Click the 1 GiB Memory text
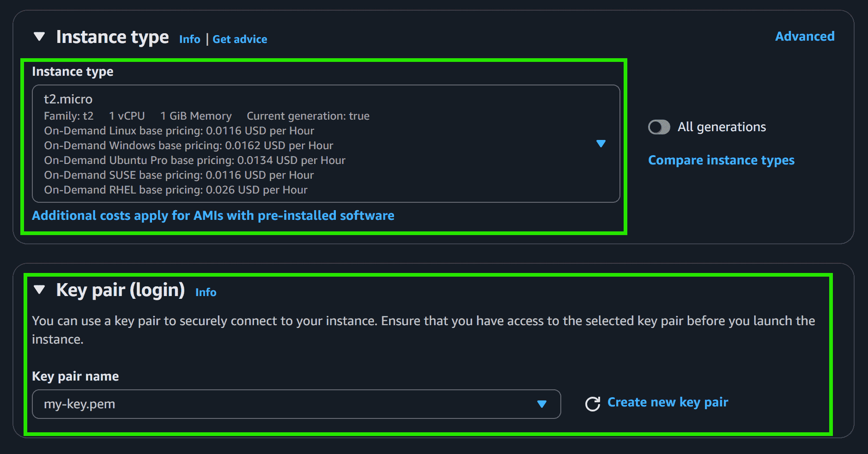Viewport: 868px width, 454px height. (196, 116)
